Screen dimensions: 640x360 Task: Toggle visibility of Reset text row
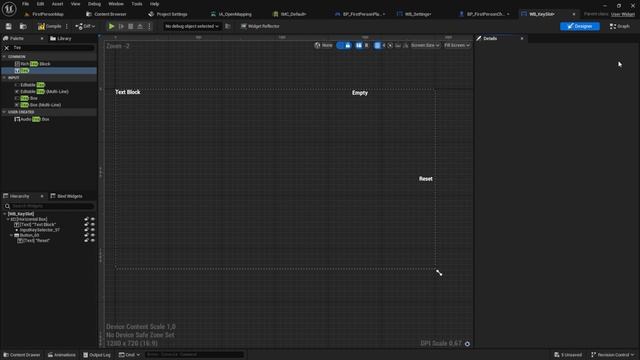coord(93,240)
